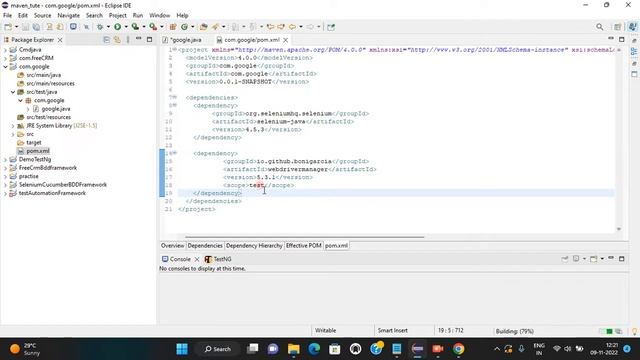Open the Run button dropdown arrow
Image resolution: width=640 pixels, height=360 pixels.
126,27
